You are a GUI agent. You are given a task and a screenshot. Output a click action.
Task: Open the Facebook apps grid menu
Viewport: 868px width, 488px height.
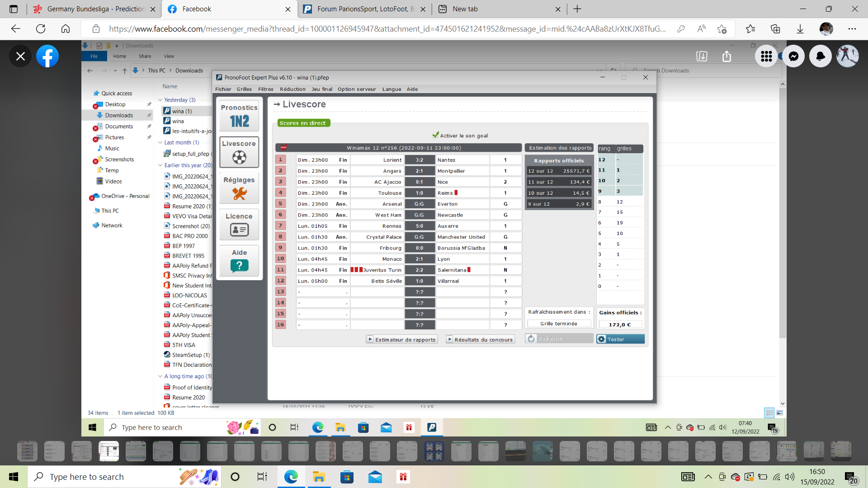(766, 56)
